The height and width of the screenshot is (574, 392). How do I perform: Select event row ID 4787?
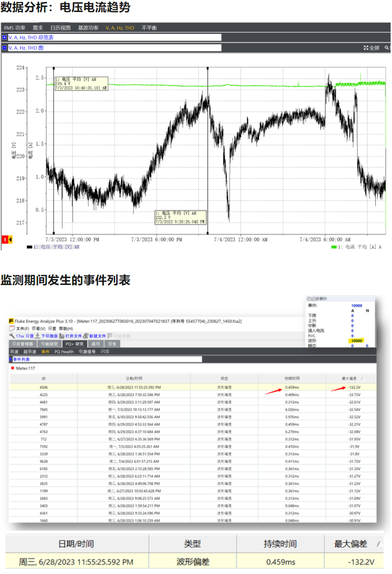coord(193,424)
